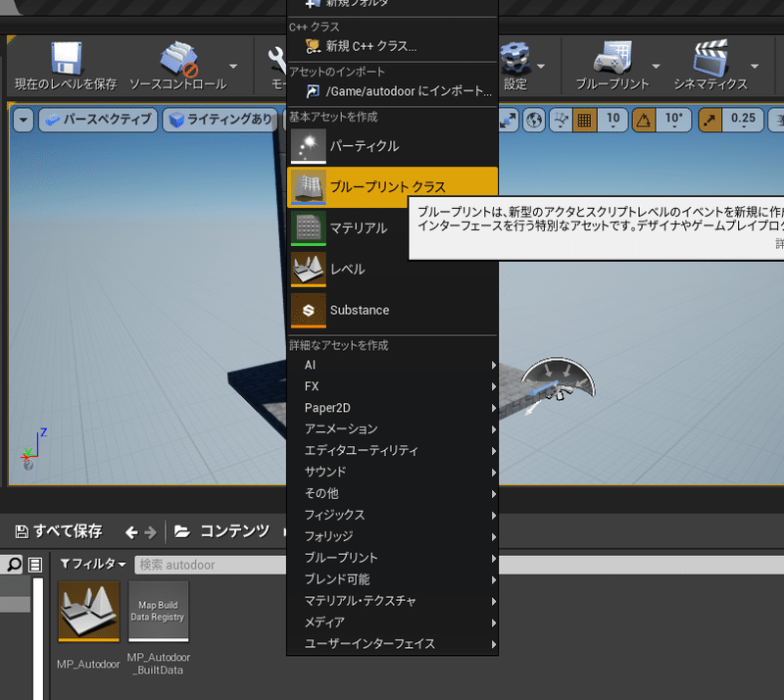Expand the マテリアル・テクスチャ submenu
The image size is (784, 700).
click(393, 601)
